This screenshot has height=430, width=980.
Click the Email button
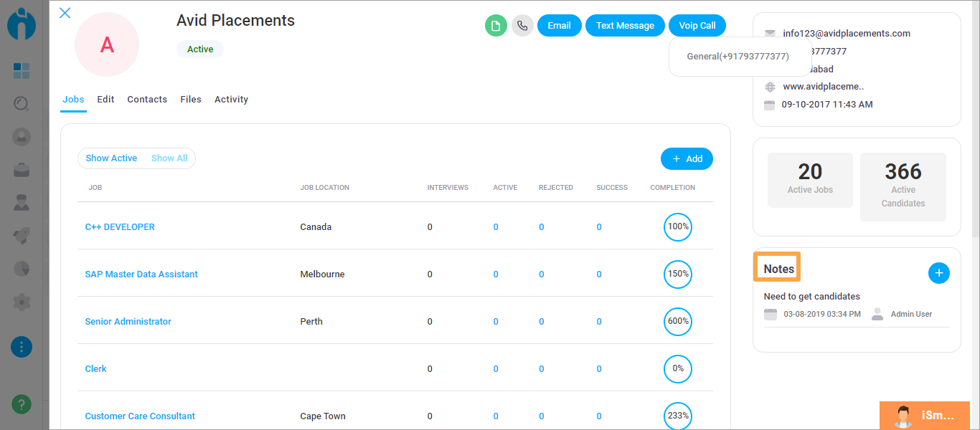pyautogui.click(x=559, y=26)
